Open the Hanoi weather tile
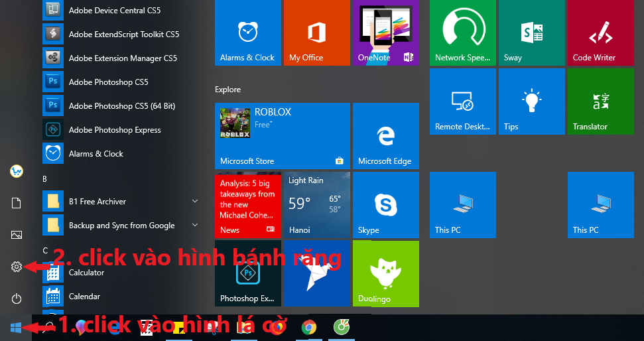Viewport: 644px width, 341px height. [317, 205]
